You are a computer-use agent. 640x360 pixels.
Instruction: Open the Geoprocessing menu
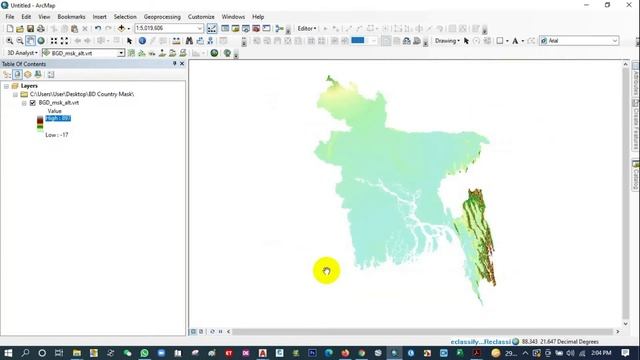[162, 17]
